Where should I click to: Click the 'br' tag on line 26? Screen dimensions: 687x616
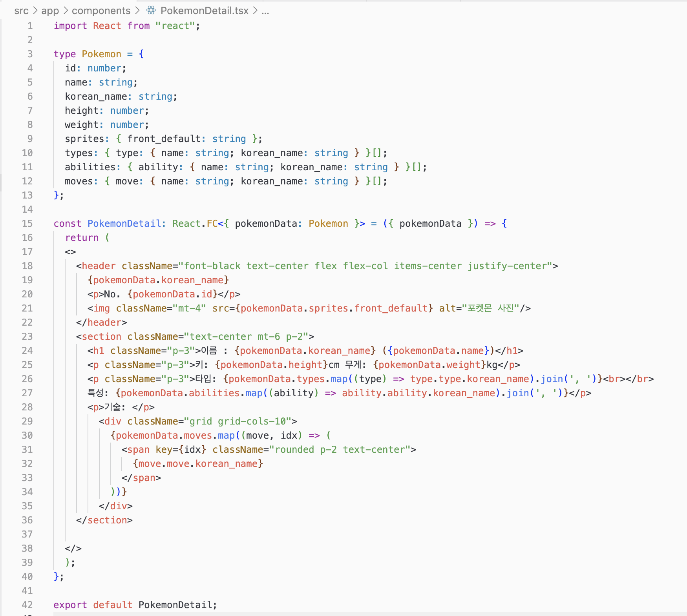tap(614, 379)
